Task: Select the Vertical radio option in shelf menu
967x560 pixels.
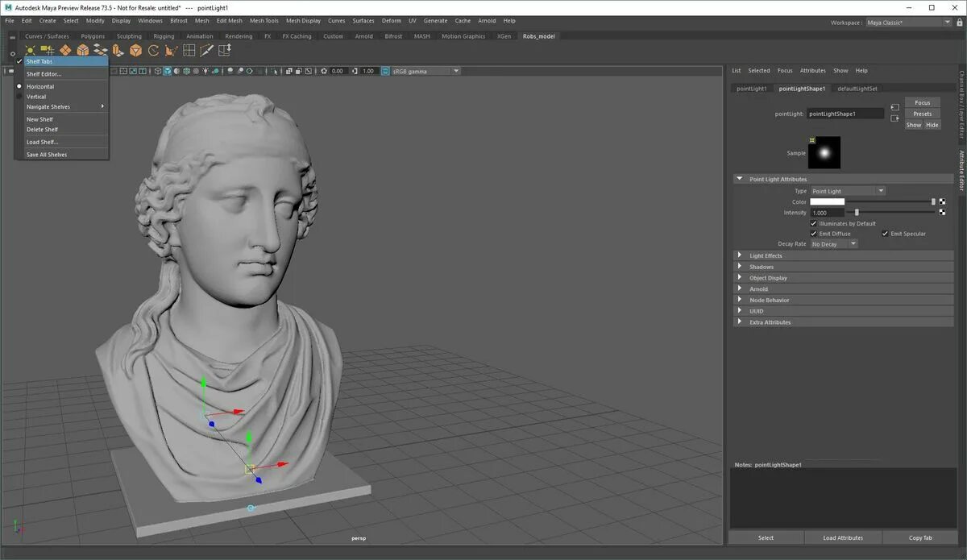Action: [60, 97]
